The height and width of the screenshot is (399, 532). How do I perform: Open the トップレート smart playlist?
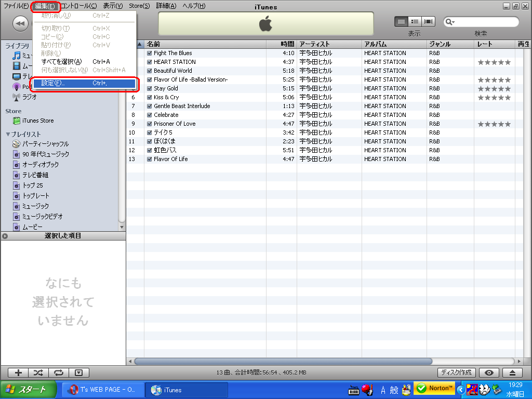coord(31,196)
